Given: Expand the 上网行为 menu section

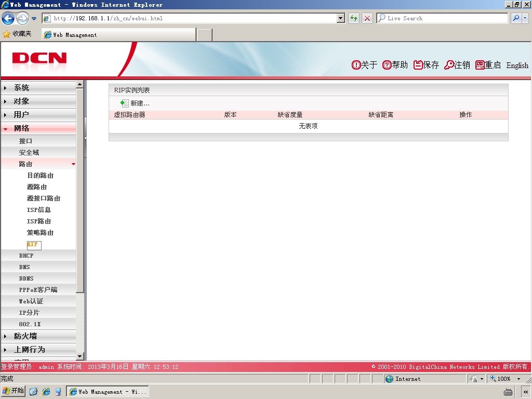Looking at the screenshot, I should pos(38,350).
